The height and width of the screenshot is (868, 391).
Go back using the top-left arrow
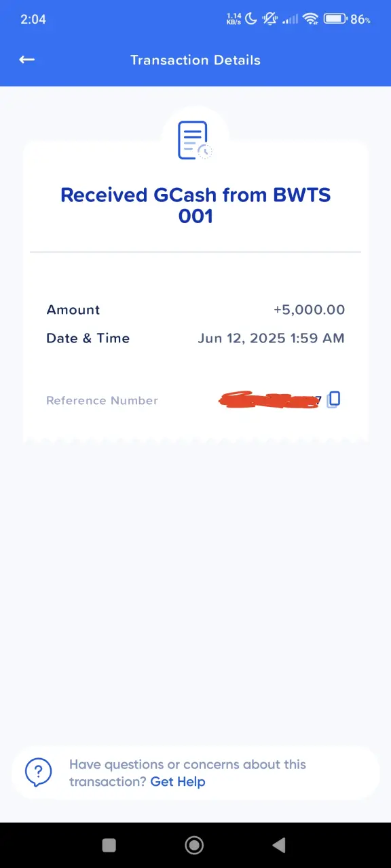tap(26, 60)
